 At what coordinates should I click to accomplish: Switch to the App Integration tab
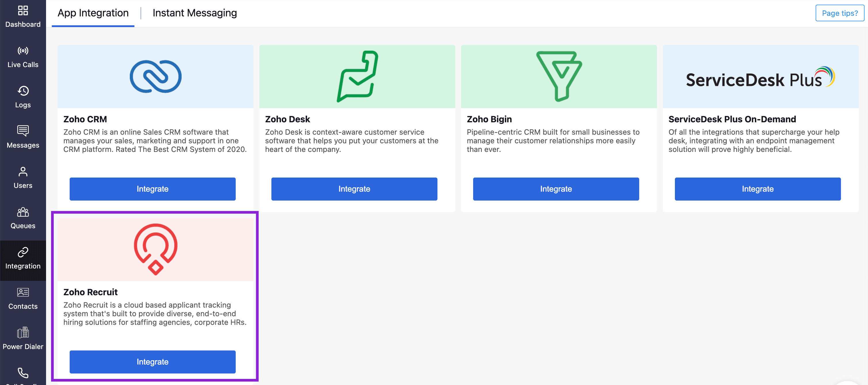(x=93, y=13)
